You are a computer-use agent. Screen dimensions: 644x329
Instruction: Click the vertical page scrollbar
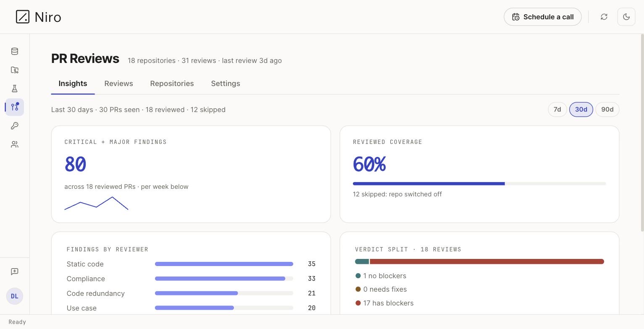(x=642, y=132)
